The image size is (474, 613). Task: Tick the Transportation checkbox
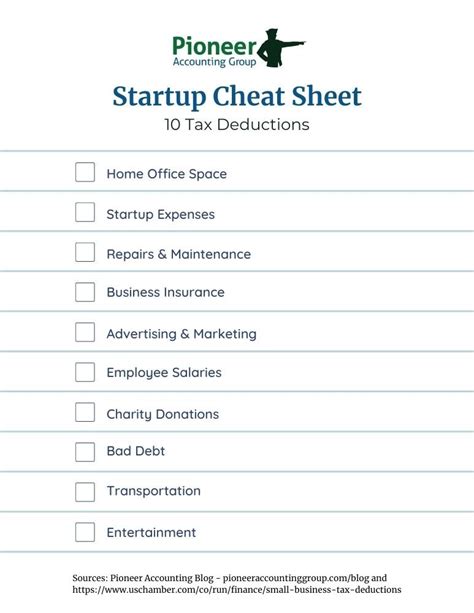85,492
